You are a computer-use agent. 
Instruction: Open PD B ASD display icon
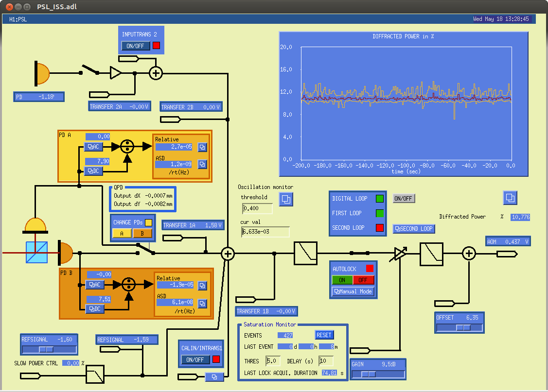click(202, 304)
